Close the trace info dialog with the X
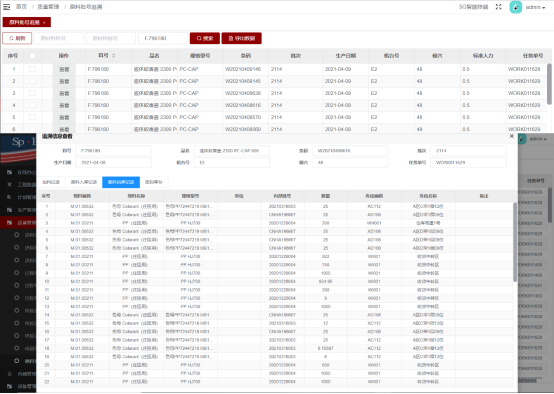Screen dimensions: 554x394 [512, 136]
